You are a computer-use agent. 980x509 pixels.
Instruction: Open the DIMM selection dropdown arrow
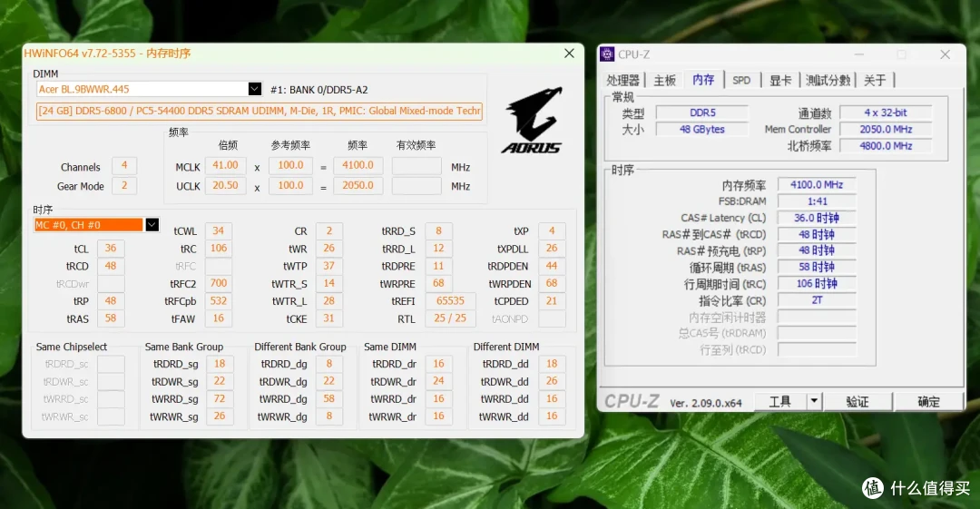pos(254,89)
